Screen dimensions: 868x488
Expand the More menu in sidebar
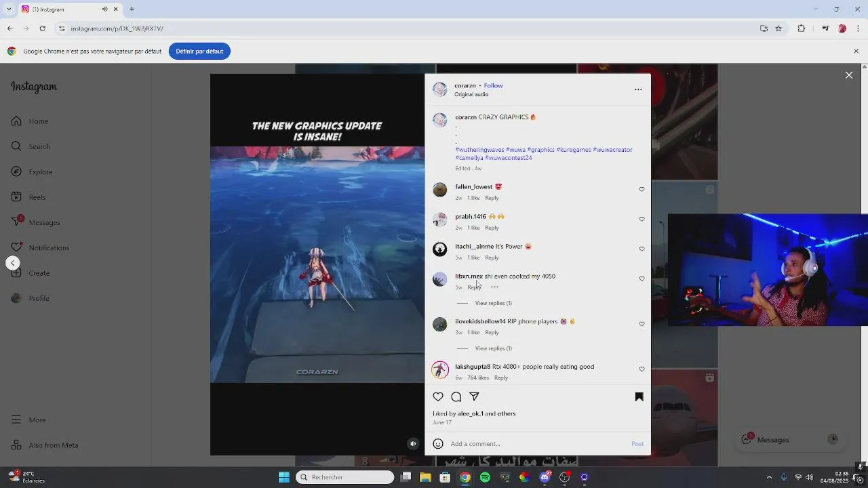(28, 420)
